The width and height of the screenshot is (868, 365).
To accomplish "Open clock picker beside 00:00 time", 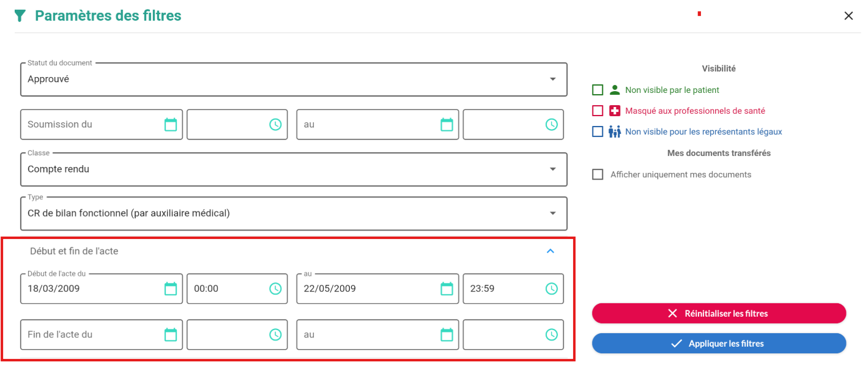I will pos(275,289).
